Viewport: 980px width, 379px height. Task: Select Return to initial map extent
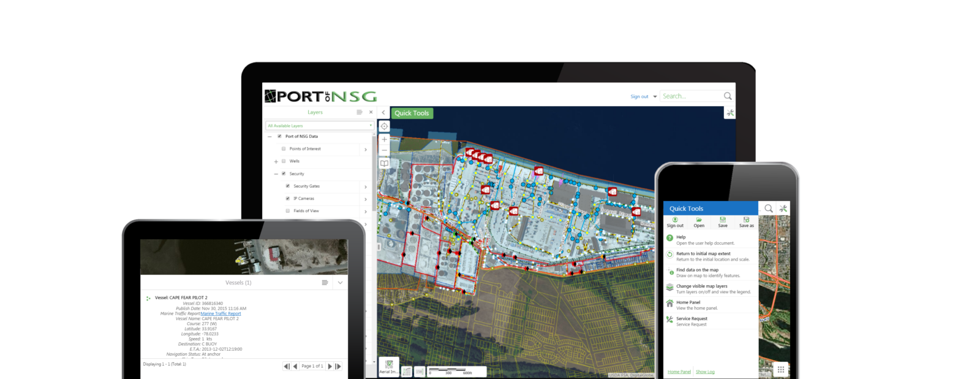711,256
